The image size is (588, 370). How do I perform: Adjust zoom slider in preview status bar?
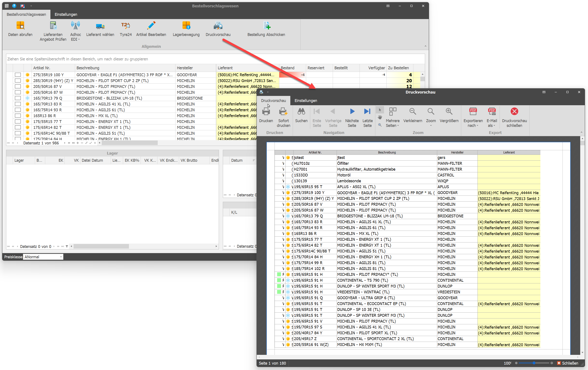click(x=534, y=363)
